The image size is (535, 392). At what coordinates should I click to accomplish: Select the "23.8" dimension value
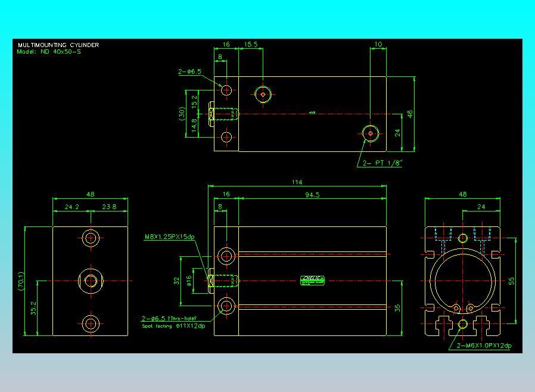click(109, 207)
